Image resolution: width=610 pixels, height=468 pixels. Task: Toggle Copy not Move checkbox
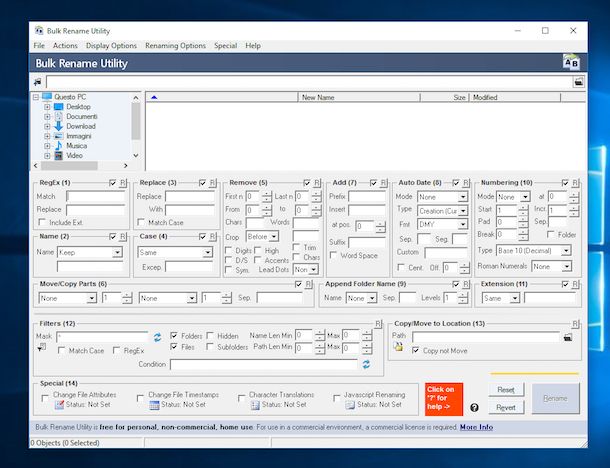click(415, 350)
